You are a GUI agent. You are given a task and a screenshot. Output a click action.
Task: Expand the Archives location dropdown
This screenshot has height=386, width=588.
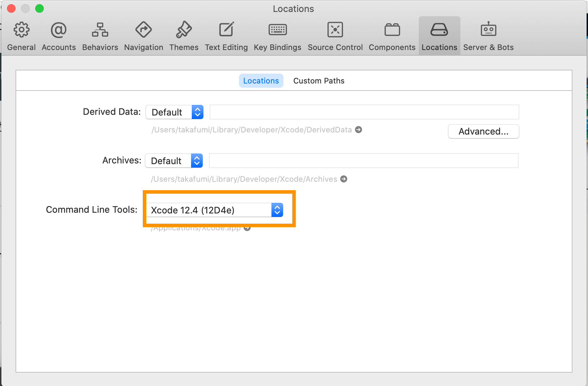tap(174, 161)
